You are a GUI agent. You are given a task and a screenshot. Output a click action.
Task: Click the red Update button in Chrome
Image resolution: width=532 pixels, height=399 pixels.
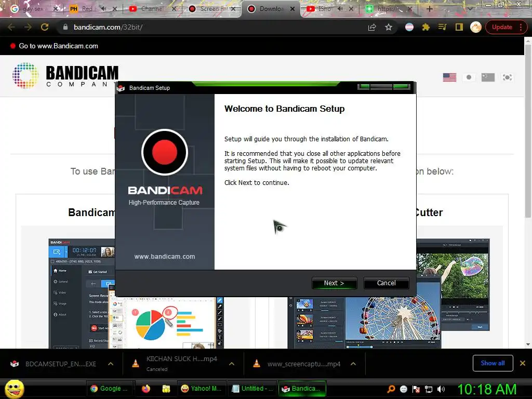[506, 27]
